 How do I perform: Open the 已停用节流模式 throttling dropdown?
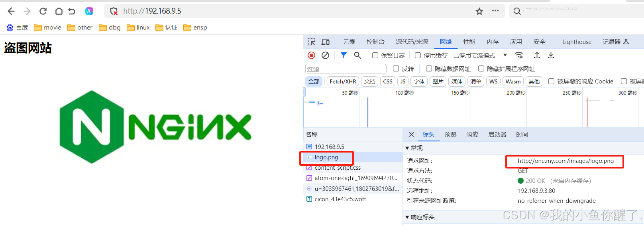[x=480, y=56]
